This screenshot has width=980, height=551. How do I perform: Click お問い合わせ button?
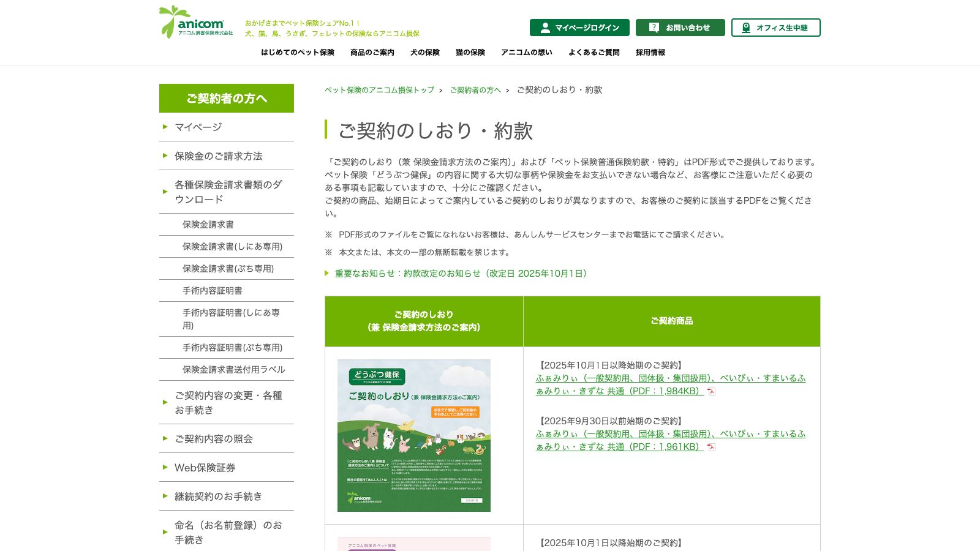coord(680,28)
